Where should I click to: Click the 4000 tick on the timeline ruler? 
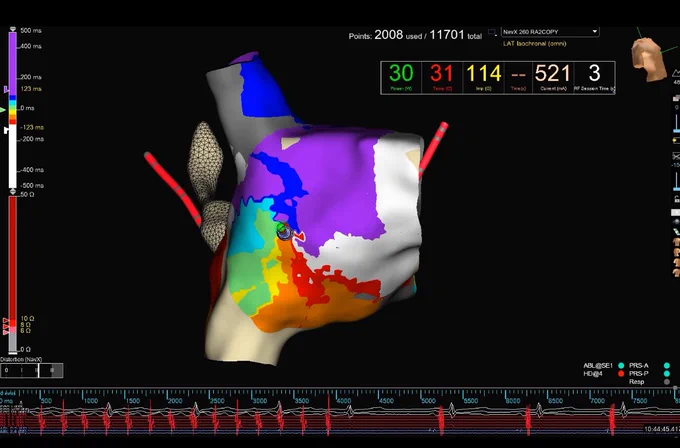coord(344,401)
